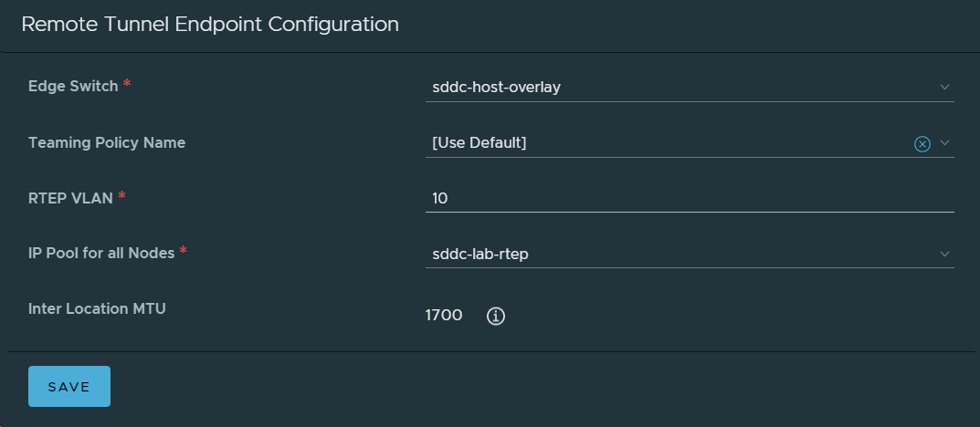The image size is (980, 427).
Task: Clear the Teaming Policy Name selection
Action: point(922,143)
